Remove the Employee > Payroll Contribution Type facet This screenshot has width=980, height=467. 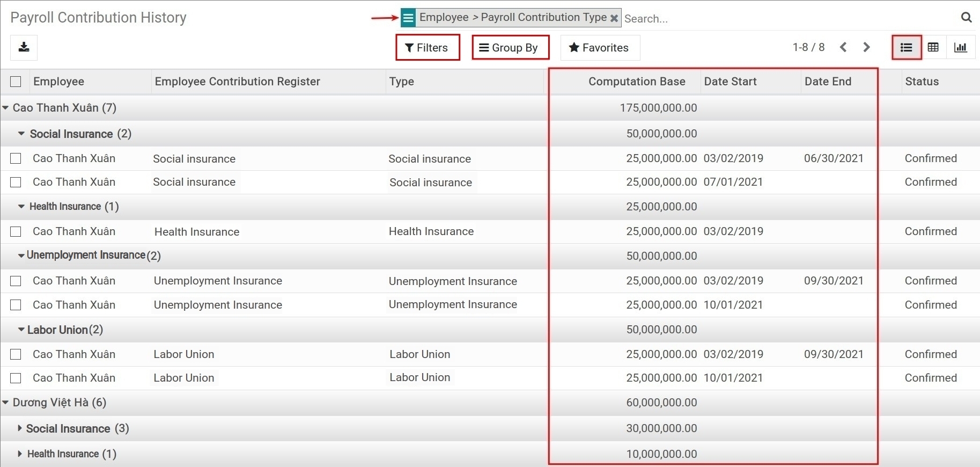[614, 18]
